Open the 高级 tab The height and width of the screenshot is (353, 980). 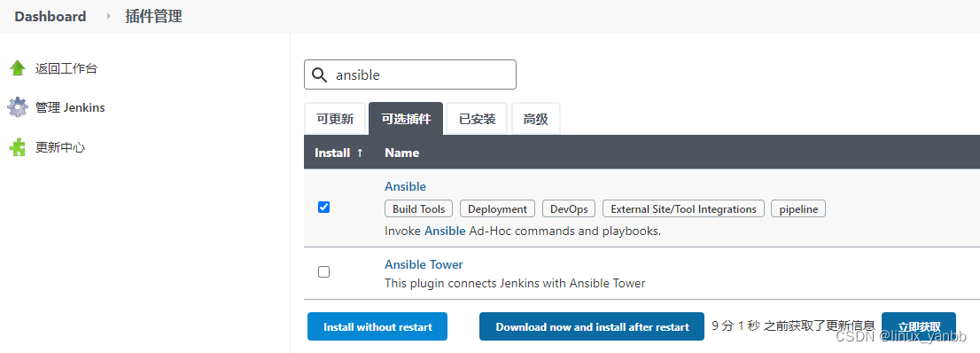(x=535, y=119)
